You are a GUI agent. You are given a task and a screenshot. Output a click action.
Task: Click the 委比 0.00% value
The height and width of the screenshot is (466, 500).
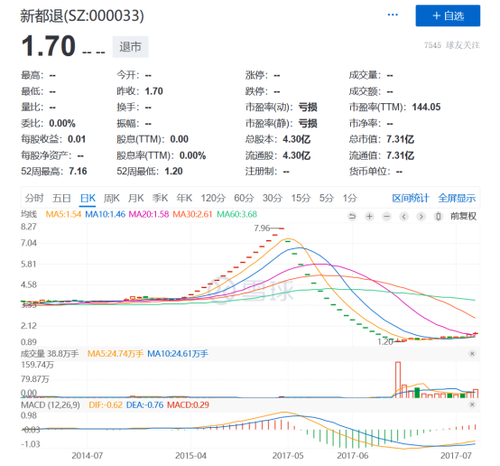tap(62, 123)
